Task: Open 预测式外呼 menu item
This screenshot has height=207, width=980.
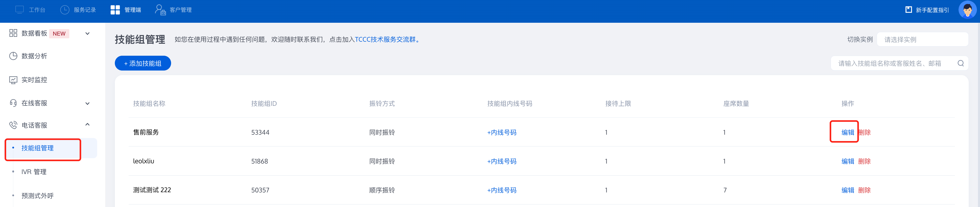Action: point(37,196)
